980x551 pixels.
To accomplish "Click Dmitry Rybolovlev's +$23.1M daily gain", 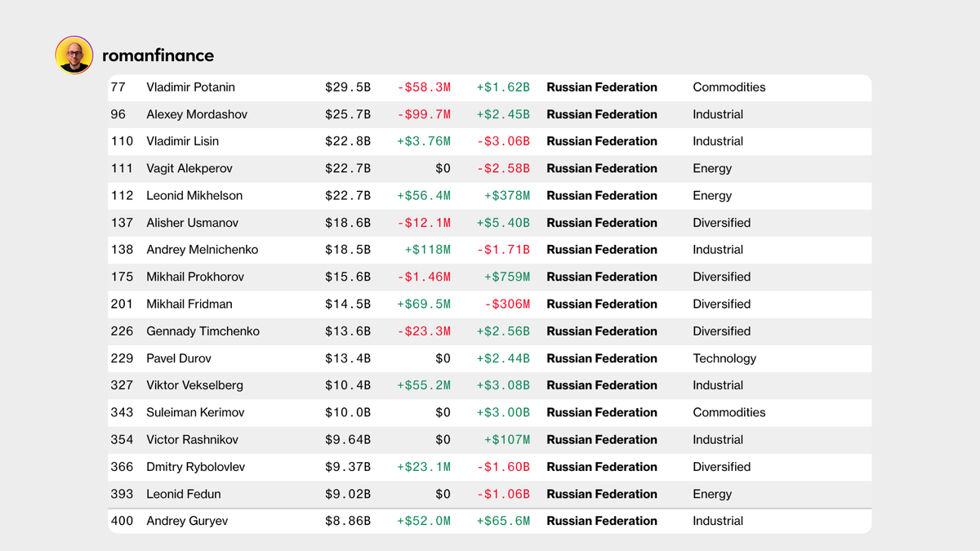I will pyautogui.click(x=424, y=467).
